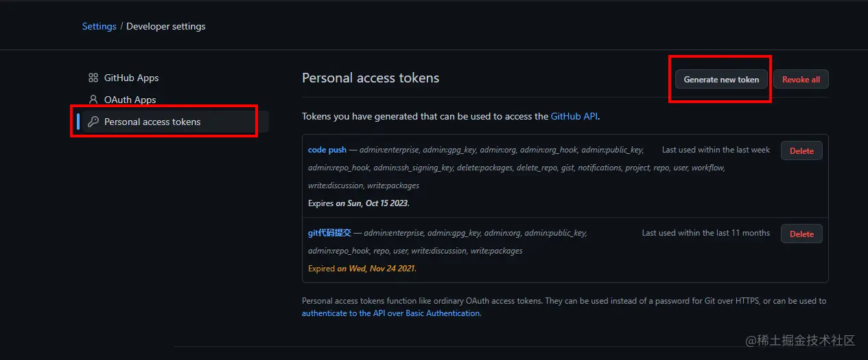Go to Settings breadcrumb link
Viewport: 868px width, 360px height.
(x=99, y=26)
